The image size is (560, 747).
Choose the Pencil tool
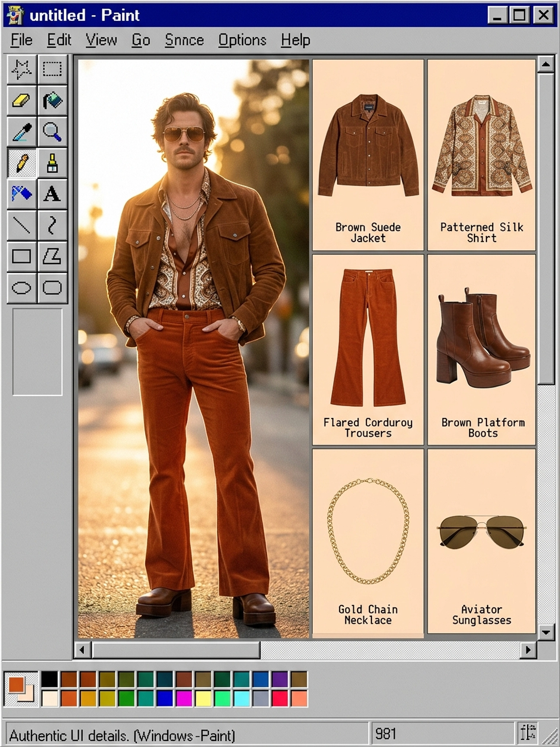coord(22,163)
